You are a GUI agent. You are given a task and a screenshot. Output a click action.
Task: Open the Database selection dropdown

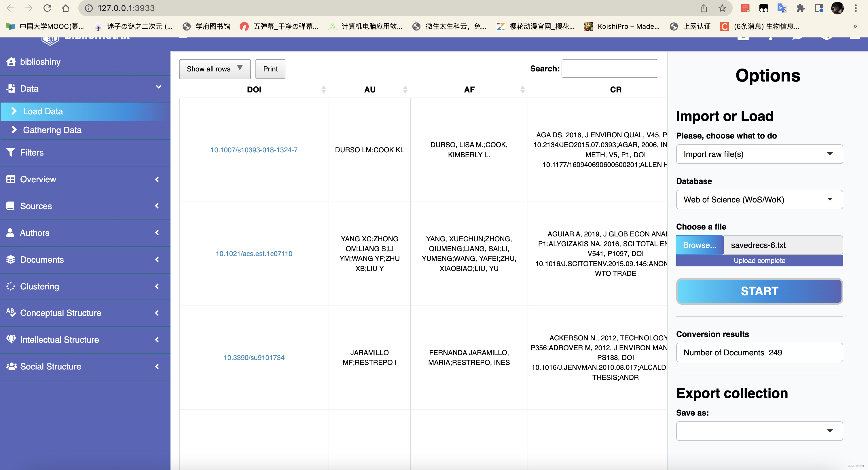pos(759,200)
